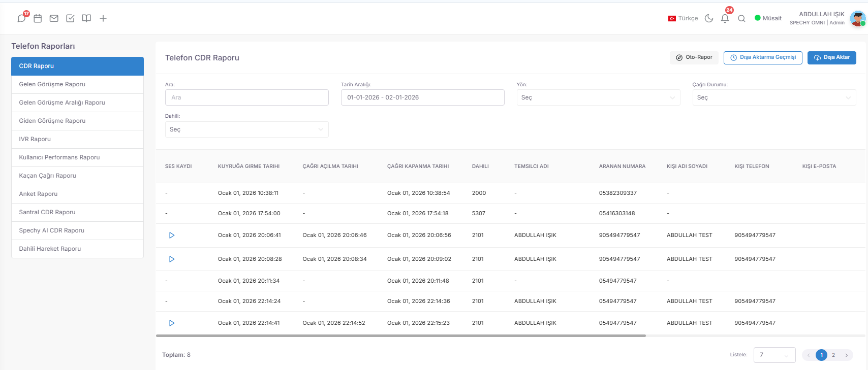Focus the Ara search field

246,97
